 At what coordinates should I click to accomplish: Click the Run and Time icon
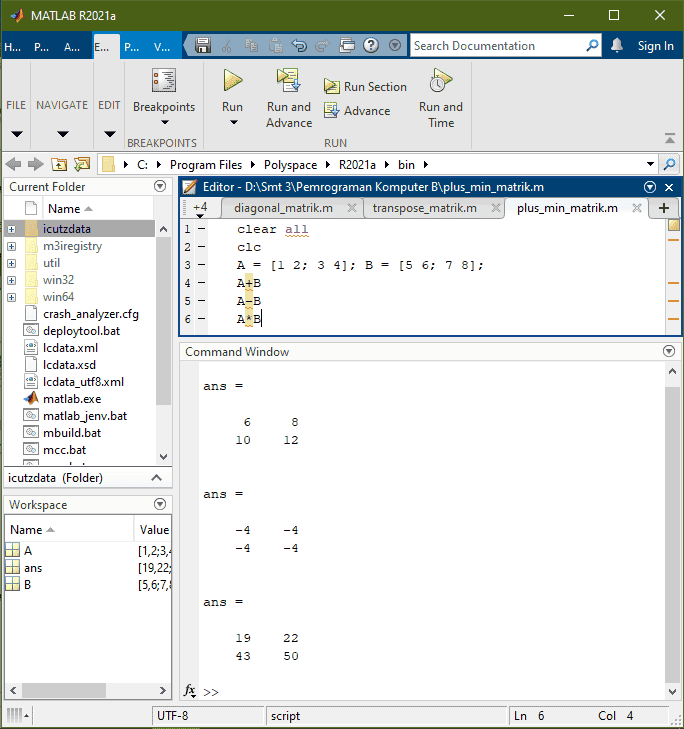[440, 80]
